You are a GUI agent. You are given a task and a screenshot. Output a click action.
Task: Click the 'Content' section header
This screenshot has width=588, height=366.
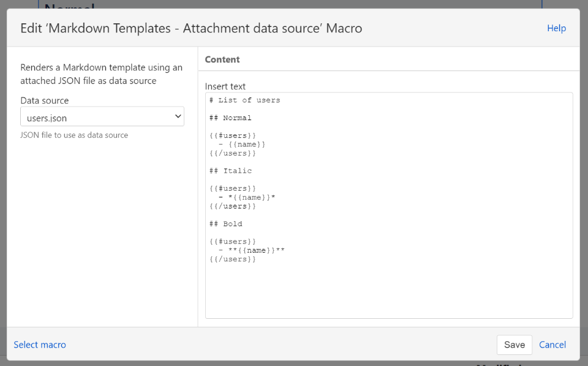point(222,59)
